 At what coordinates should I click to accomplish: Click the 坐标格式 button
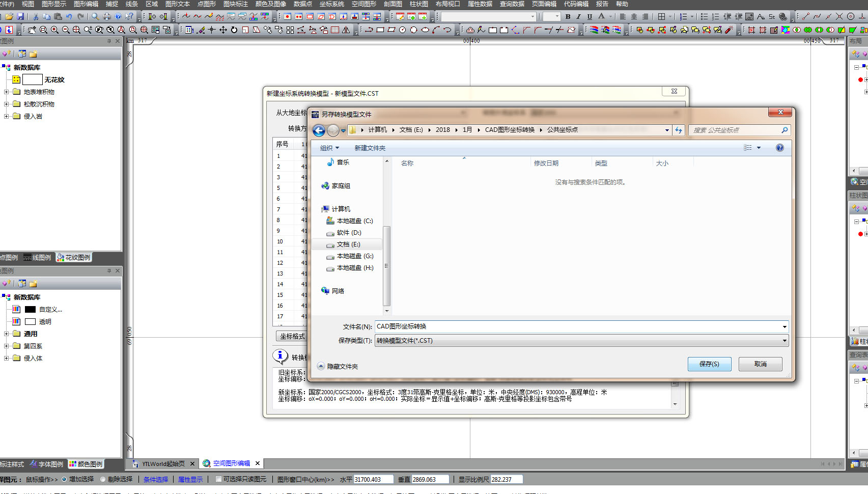pyautogui.click(x=292, y=337)
